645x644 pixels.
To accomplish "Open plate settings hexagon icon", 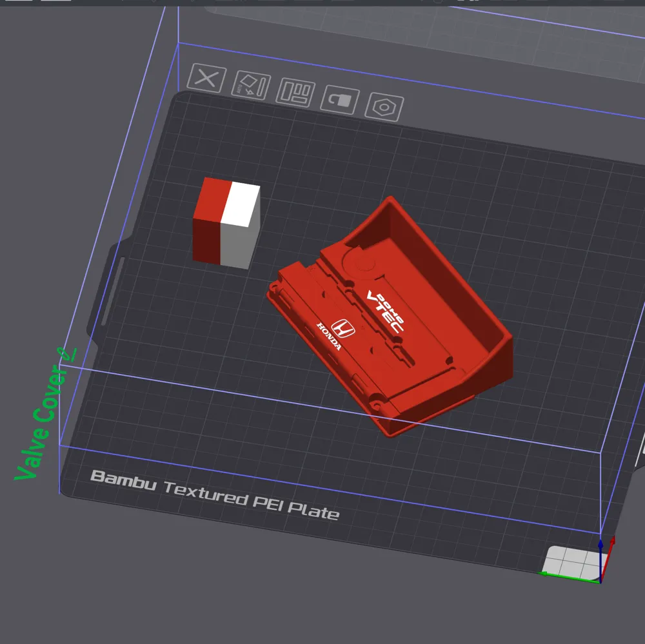I will [x=384, y=107].
